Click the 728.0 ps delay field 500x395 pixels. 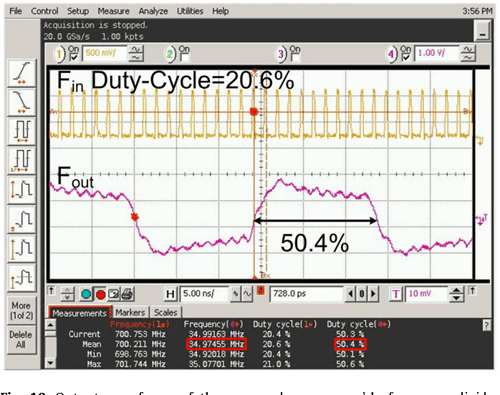(306, 294)
